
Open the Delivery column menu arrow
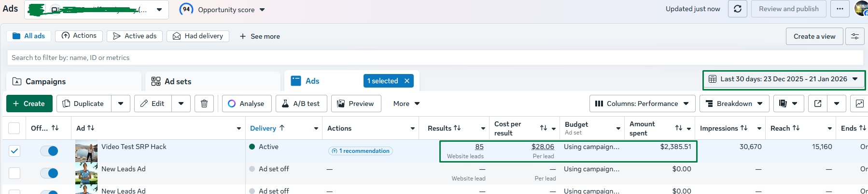point(316,128)
